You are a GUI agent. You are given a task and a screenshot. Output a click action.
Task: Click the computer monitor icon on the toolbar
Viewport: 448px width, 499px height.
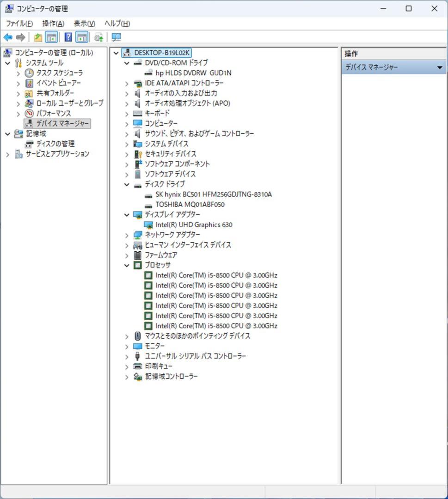[x=116, y=37]
